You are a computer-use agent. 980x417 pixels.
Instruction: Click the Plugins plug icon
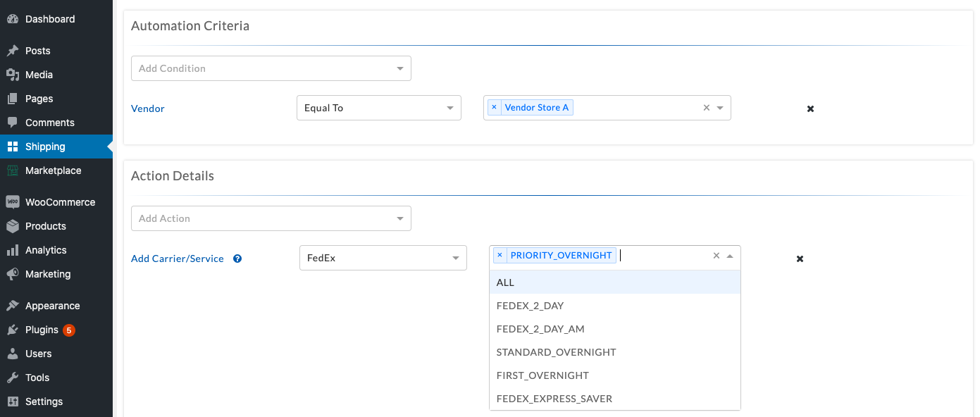13,330
